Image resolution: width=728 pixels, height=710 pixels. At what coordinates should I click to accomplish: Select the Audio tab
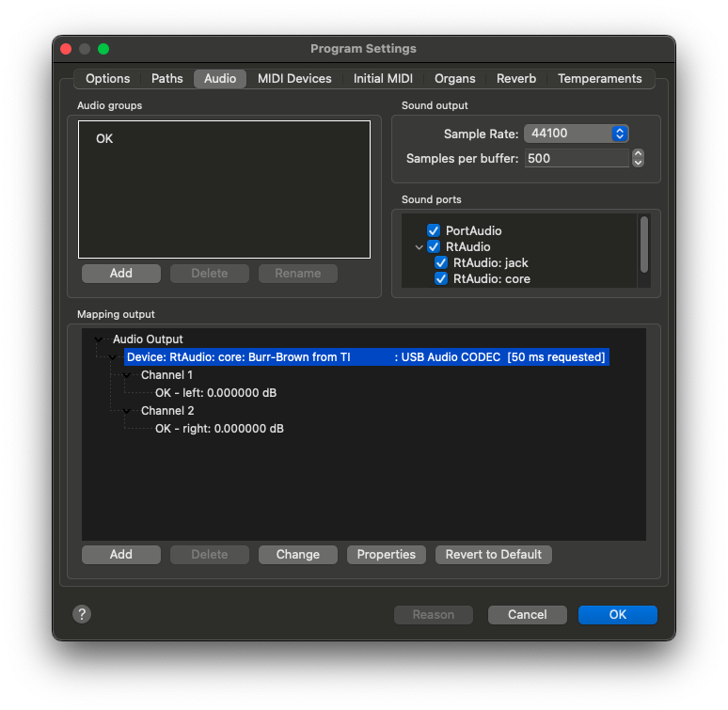pos(220,78)
